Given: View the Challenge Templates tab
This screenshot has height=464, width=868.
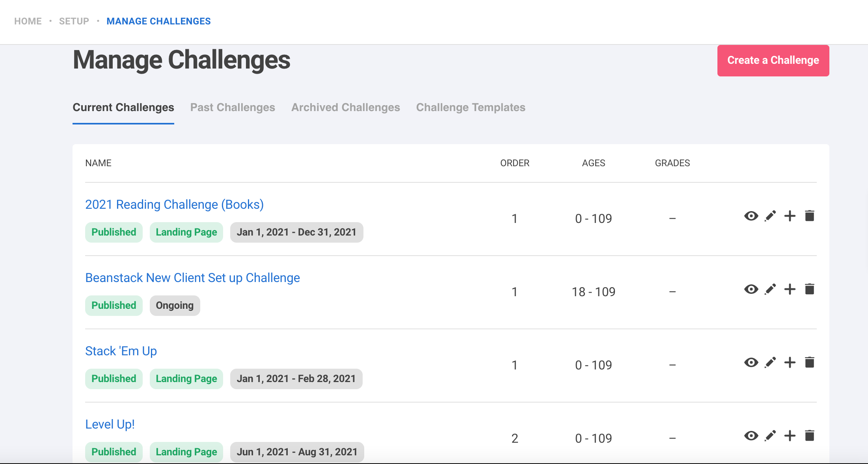Looking at the screenshot, I should coord(471,107).
